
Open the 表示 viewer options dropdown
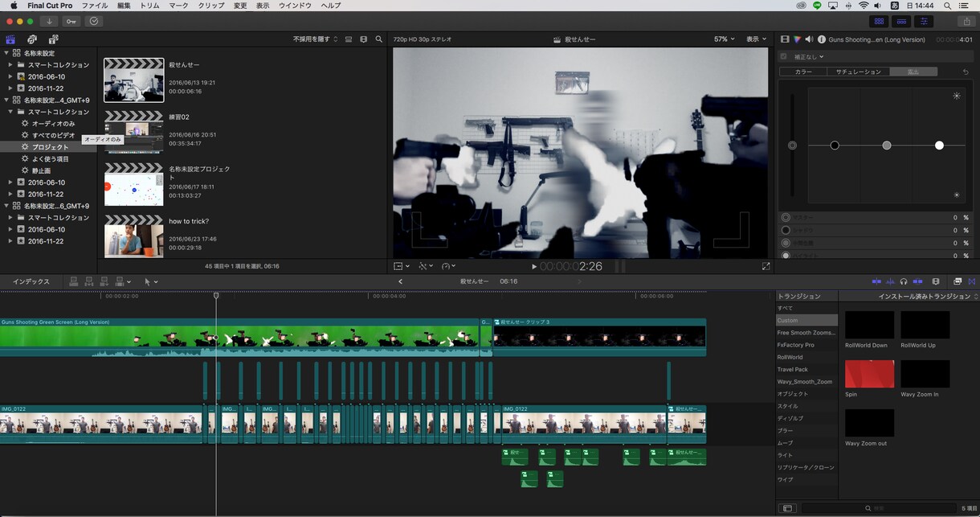(x=755, y=39)
